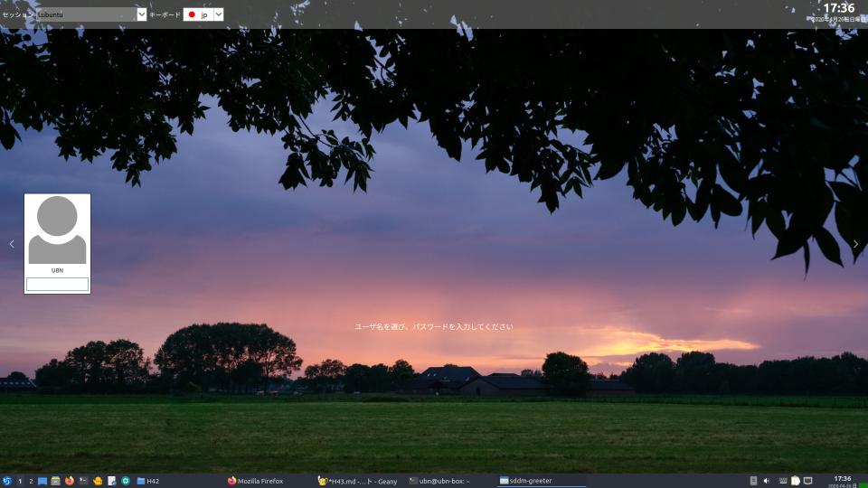Click the jp keyboard layout selector
Screen dimensions: 868x488
coord(203,14)
